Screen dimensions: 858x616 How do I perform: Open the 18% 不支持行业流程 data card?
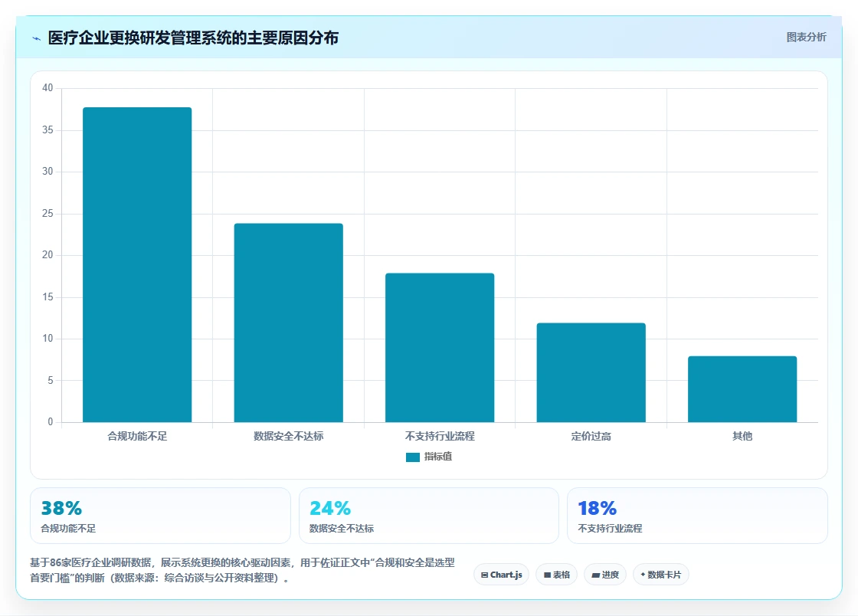698,516
